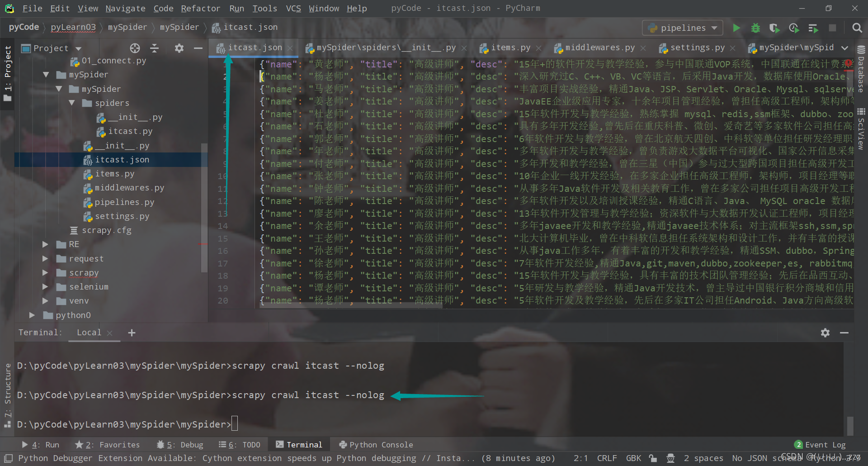Click the profiler run icon
Viewport: 868px width, 466px height.
point(794,28)
